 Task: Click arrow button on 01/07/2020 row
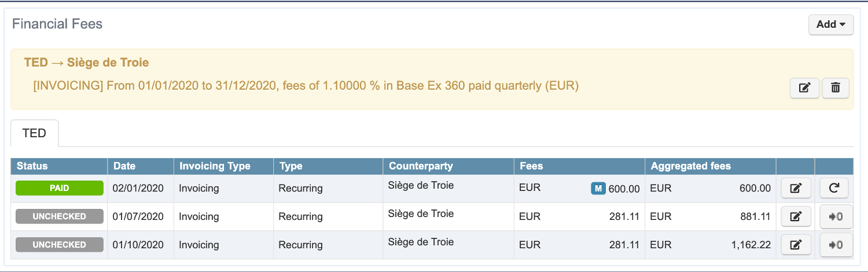pos(834,216)
